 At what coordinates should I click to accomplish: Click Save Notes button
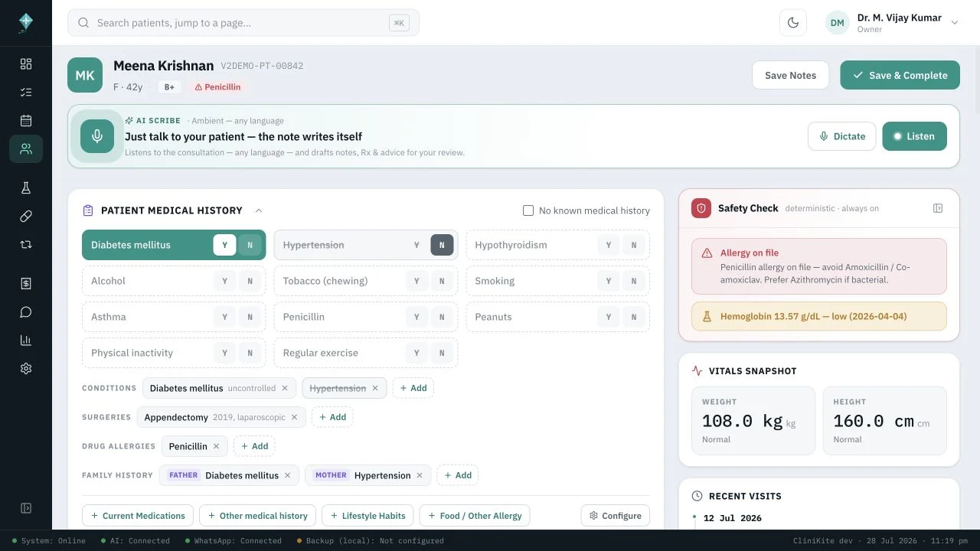click(790, 75)
